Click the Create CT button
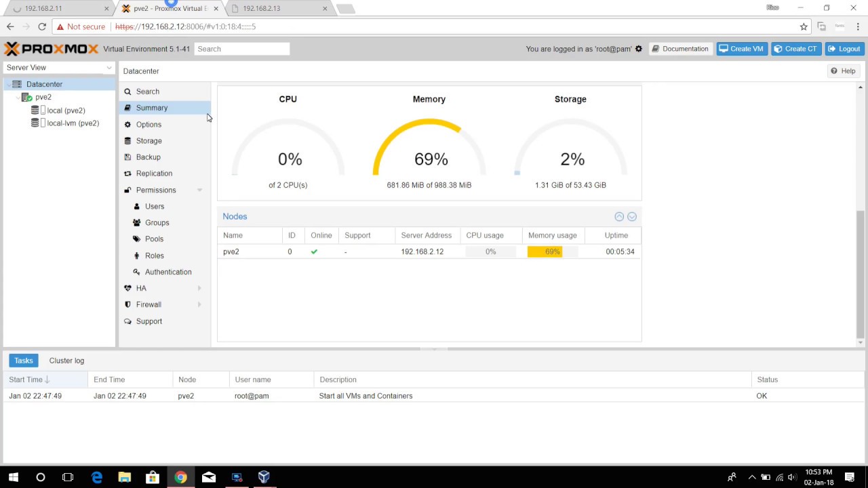The width and height of the screenshot is (868, 488). coord(796,49)
